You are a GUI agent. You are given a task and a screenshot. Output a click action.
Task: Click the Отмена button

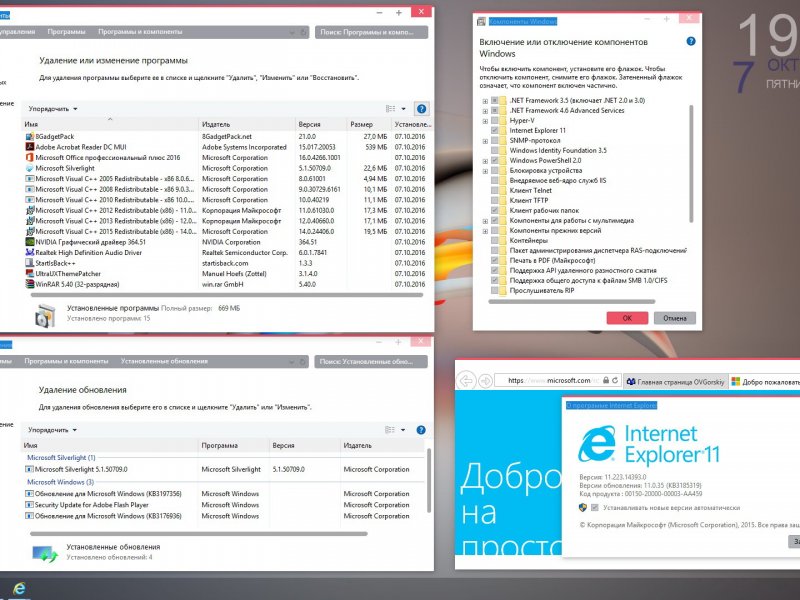(674, 318)
